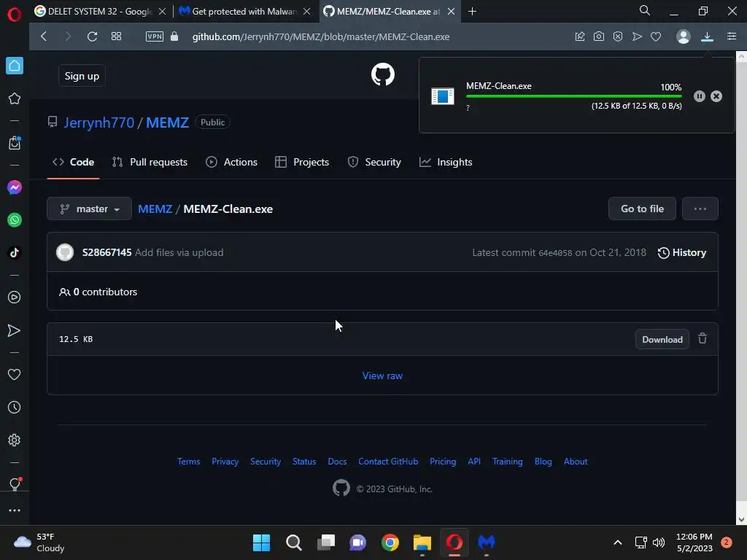Image resolution: width=747 pixels, height=560 pixels.
Task: Click the address bar URL field
Action: (x=321, y=36)
